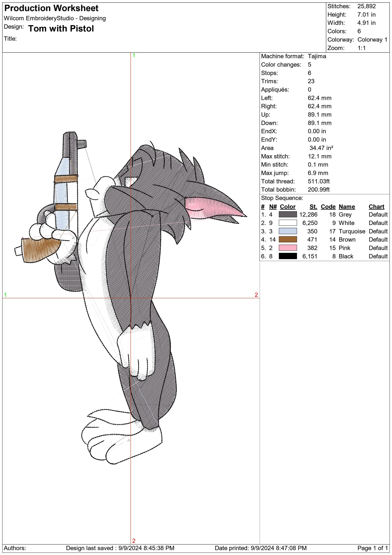Click the 'Brown' color name
Viewport: 392px width, 555px height.
tap(347, 240)
